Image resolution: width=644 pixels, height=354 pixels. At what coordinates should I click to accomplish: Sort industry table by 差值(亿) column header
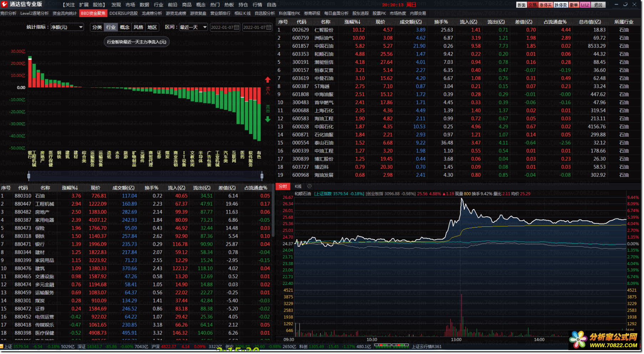click(227, 188)
